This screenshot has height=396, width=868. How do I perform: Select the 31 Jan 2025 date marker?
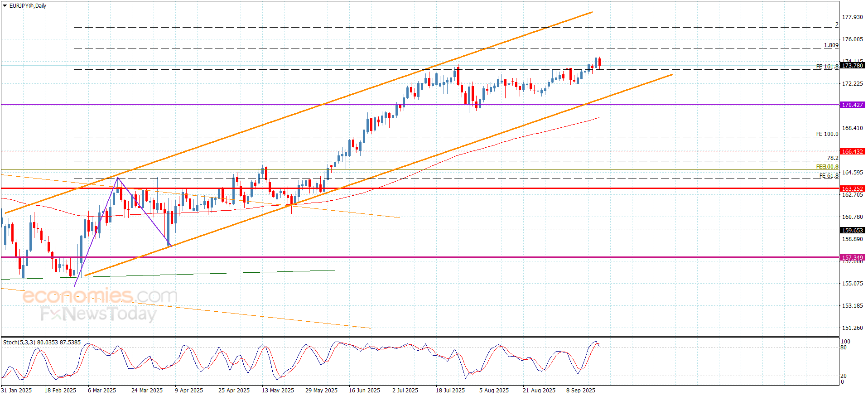tap(16, 390)
